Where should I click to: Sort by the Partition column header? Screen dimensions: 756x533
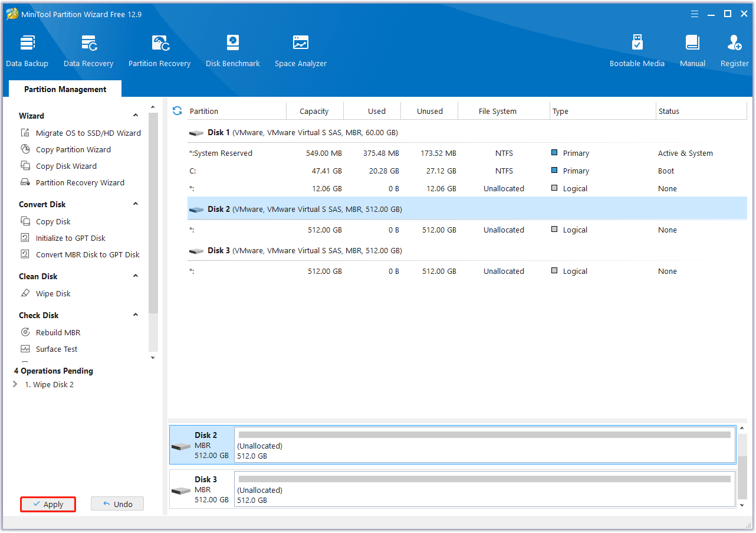tap(236, 111)
